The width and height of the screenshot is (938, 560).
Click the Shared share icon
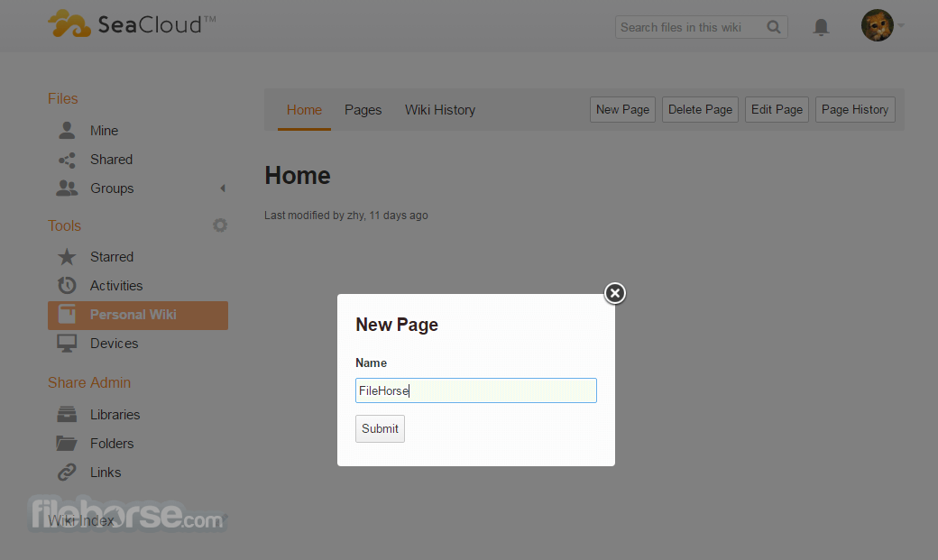click(67, 160)
